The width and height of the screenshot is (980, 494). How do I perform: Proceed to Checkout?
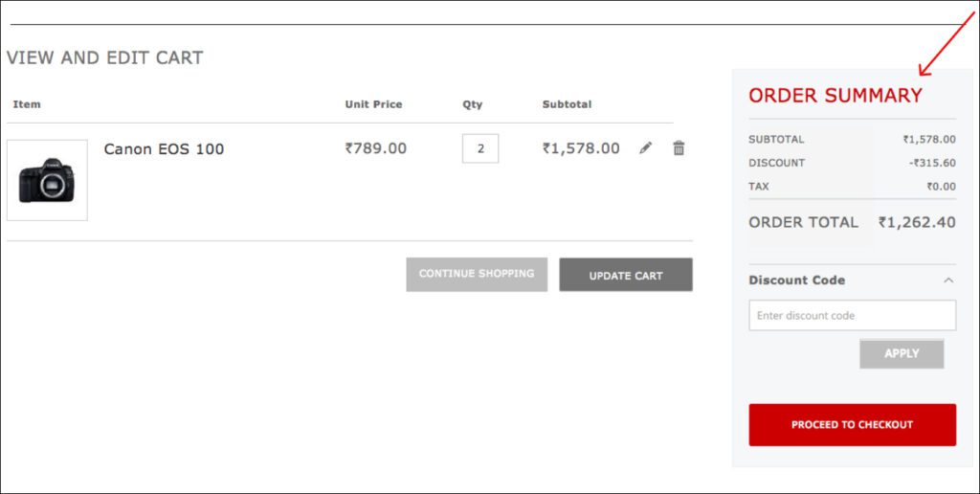(852, 425)
